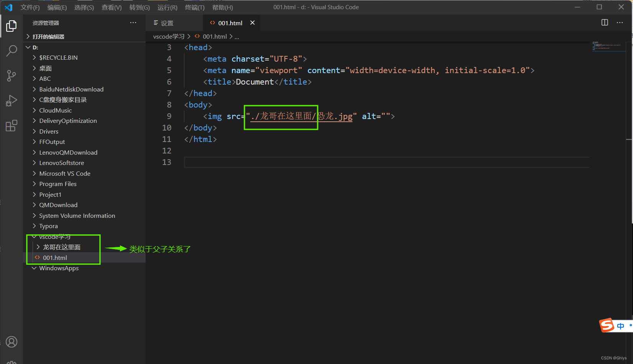Open editor More Actions ellipsis
The width and height of the screenshot is (633, 364).
[620, 23]
